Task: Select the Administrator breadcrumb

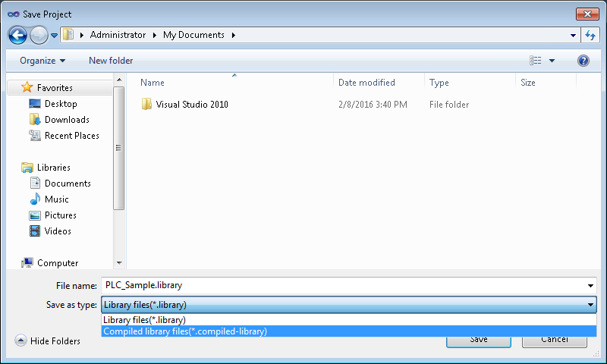Action: (118, 35)
